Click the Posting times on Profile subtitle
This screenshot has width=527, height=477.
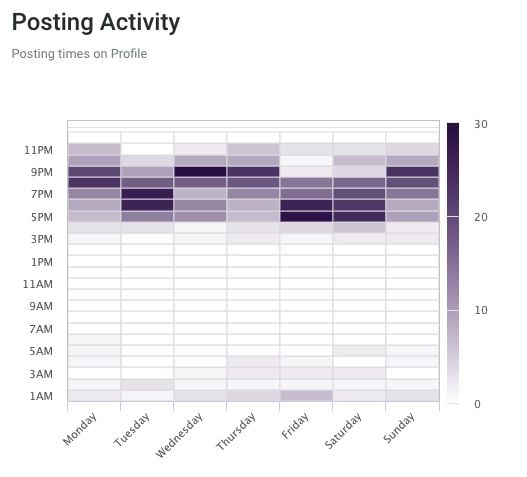[79, 54]
